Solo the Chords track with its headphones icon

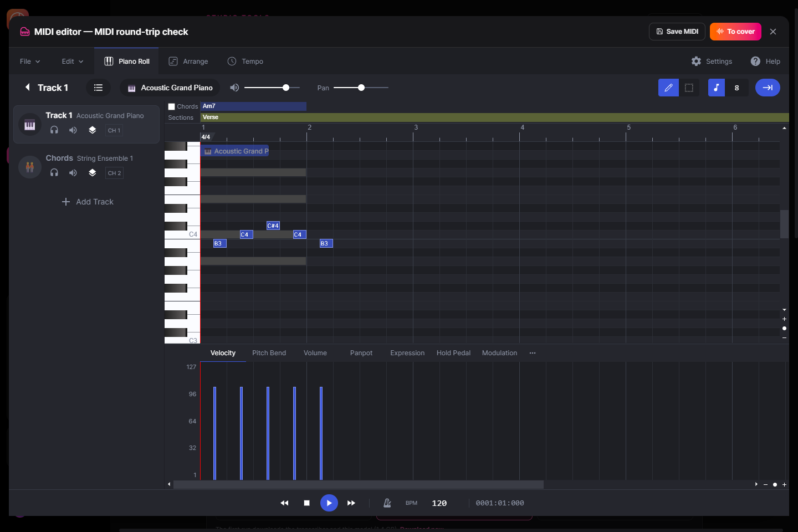point(54,173)
